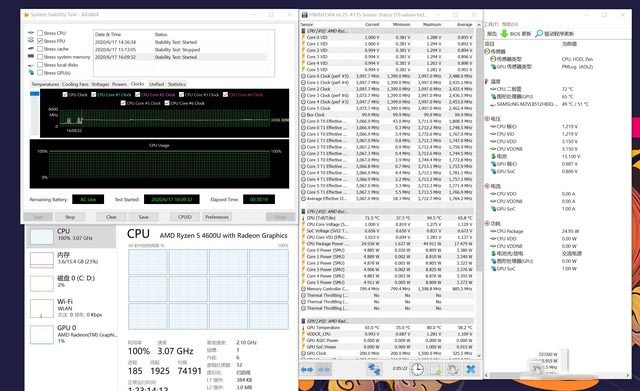Screen dimensions: 640x391
Task: Click the Current column header in HWiNFO
Action: pos(372,24)
